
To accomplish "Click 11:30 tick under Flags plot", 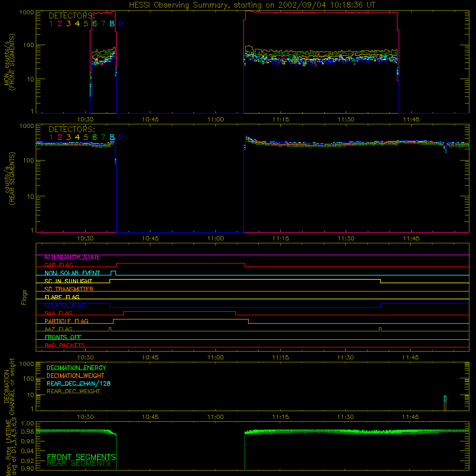I will (346, 358).
